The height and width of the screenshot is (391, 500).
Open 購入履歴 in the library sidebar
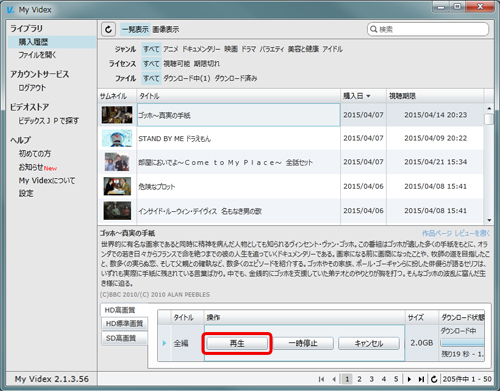[x=52, y=42]
